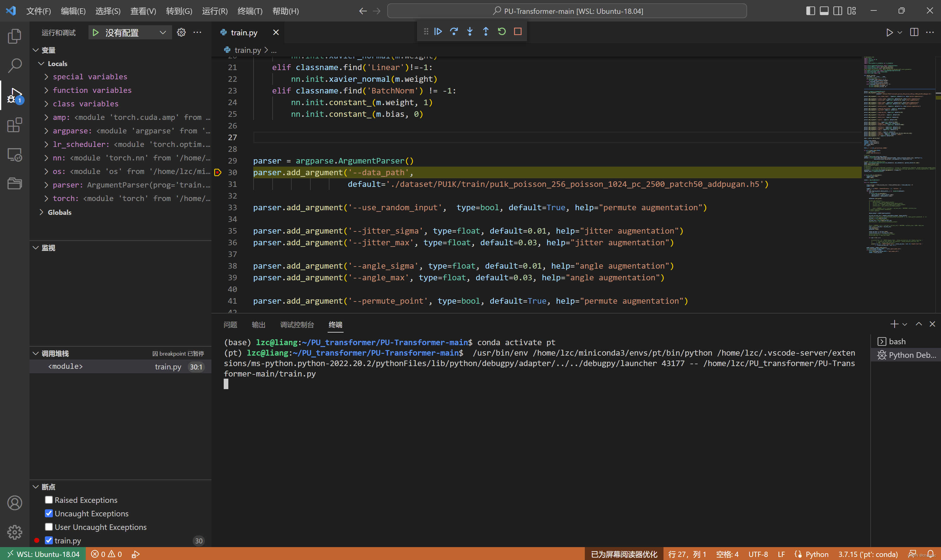941x560 pixels.
Task: Click the Step Out debug icon
Action: coord(486,31)
